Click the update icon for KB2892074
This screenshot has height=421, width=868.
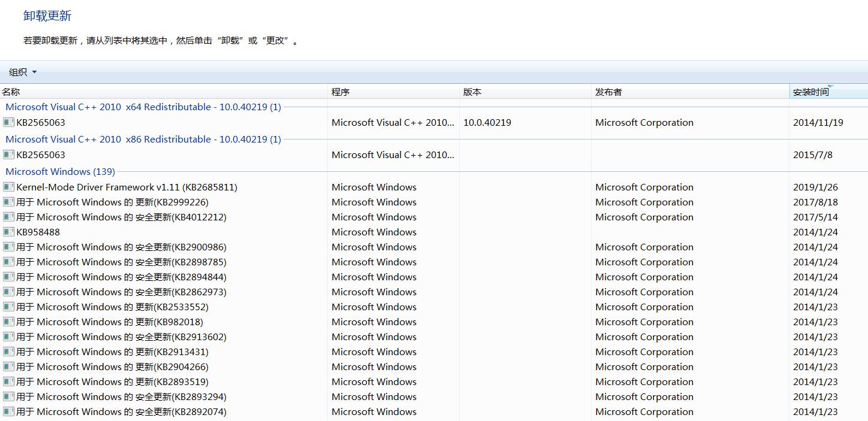point(8,411)
